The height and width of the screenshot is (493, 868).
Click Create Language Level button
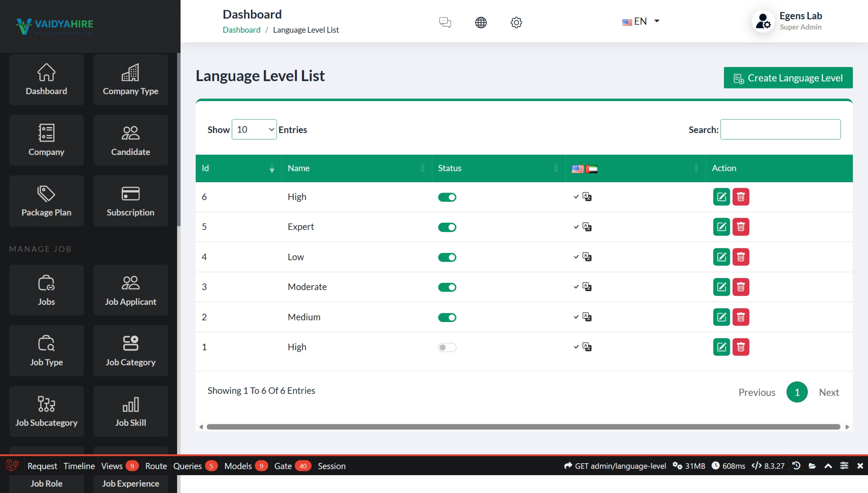coord(788,78)
